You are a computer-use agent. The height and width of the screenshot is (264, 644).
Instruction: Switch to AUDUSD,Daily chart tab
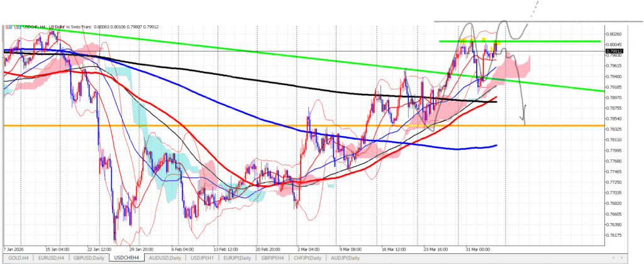(x=165, y=258)
